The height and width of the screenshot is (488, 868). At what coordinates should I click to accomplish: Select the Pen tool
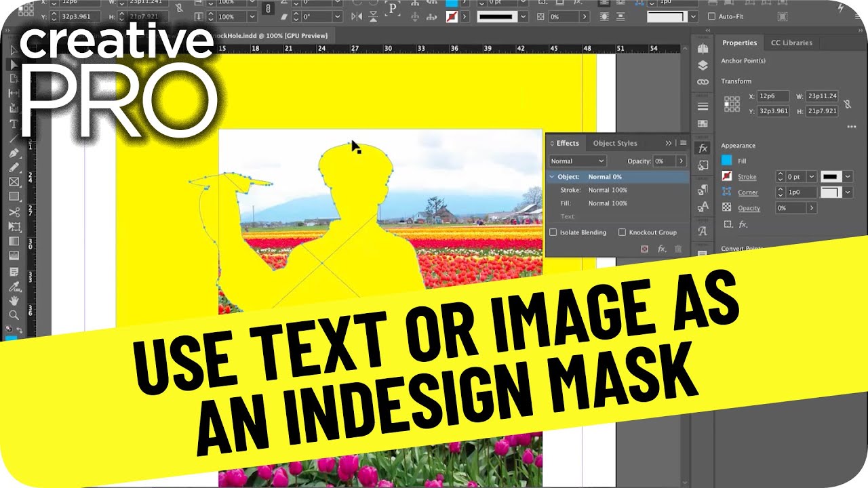coord(14,152)
